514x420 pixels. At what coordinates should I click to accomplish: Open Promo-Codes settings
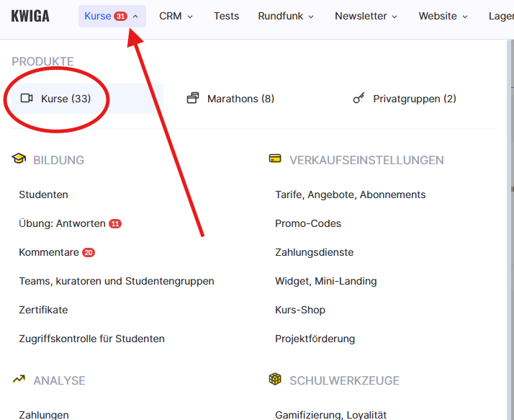pyautogui.click(x=308, y=223)
